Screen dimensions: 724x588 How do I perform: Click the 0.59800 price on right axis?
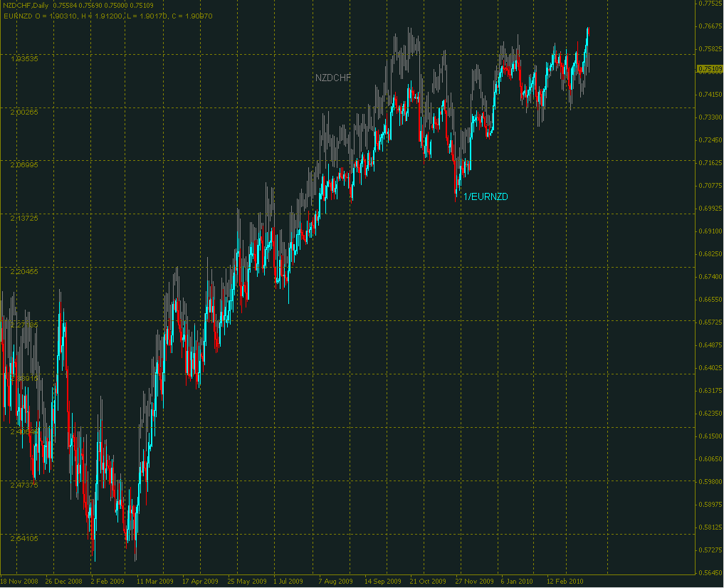[710, 481]
